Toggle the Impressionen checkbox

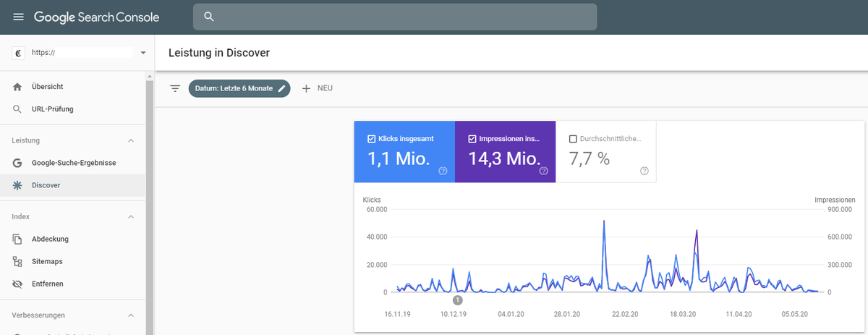tap(472, 138)
